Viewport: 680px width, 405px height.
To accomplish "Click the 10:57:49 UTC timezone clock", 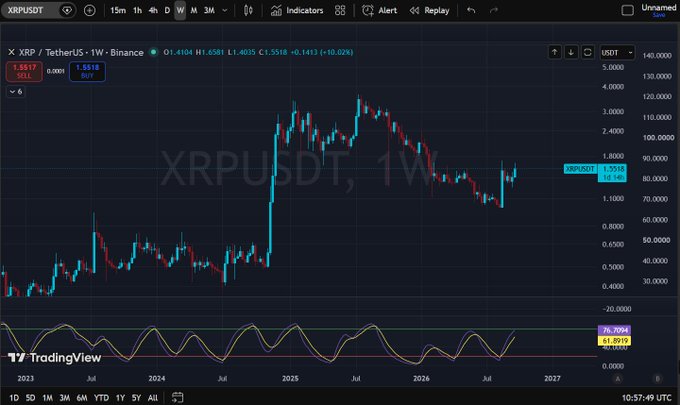I will click(x=646, y=398).
